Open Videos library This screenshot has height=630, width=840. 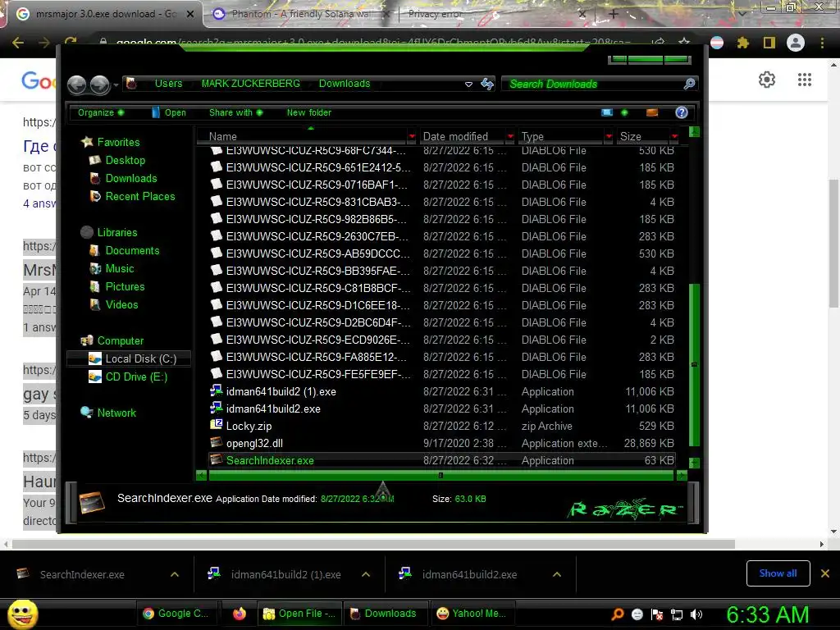(x=121, y=305)
